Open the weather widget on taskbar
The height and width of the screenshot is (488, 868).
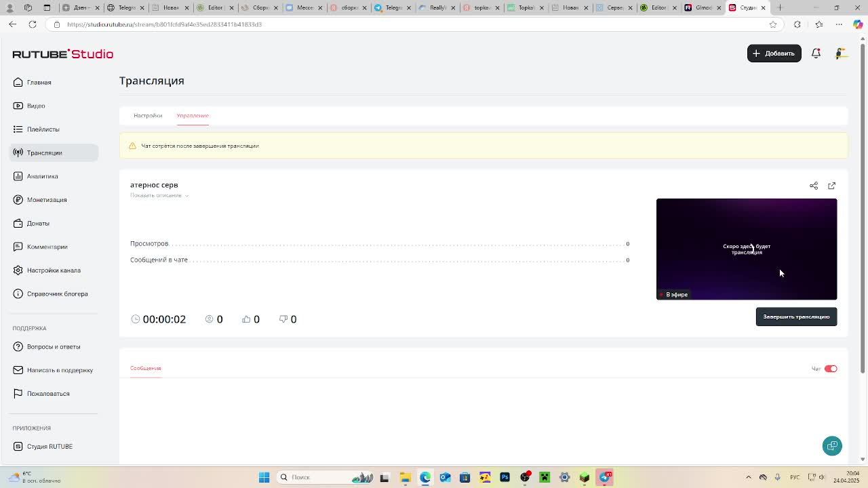point(34,477)
